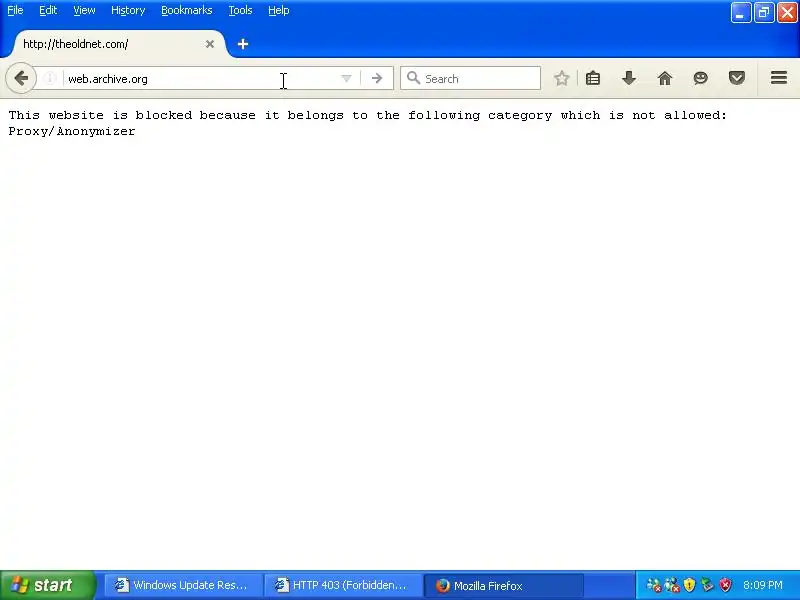Viewport: 800px width, 600px height.
Task: Click the 'This website is blocked' message line
Action: pyautogui.click(x=367, y=115)
